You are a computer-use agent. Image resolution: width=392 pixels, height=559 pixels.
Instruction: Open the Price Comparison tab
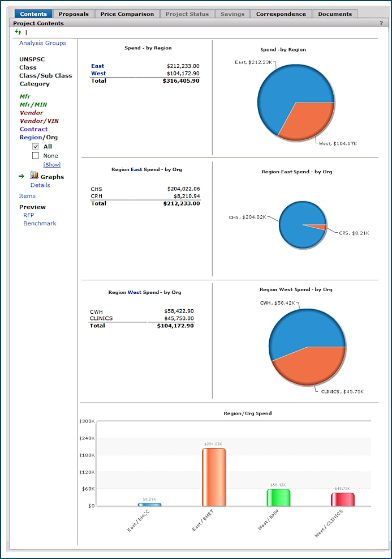click(127, 14)
